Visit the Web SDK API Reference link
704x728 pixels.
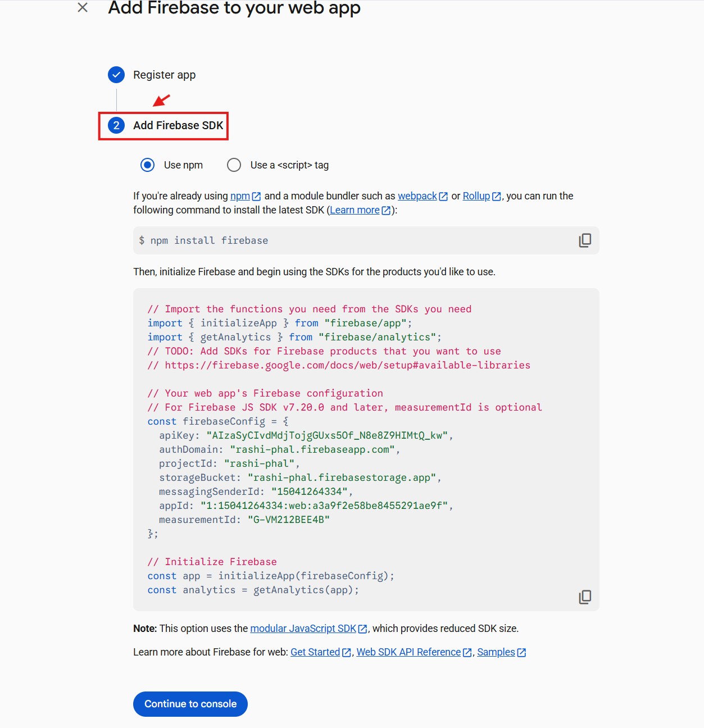tap(408, 652)
